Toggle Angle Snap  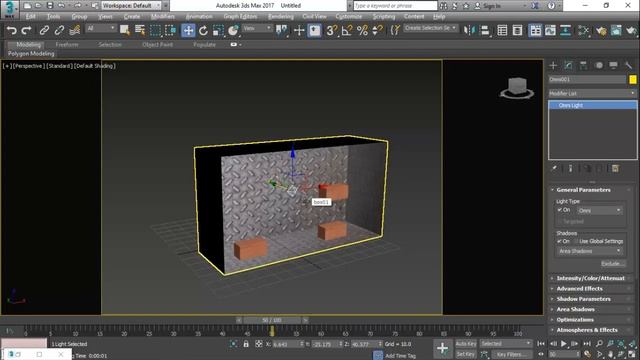(x=347, y=30)
